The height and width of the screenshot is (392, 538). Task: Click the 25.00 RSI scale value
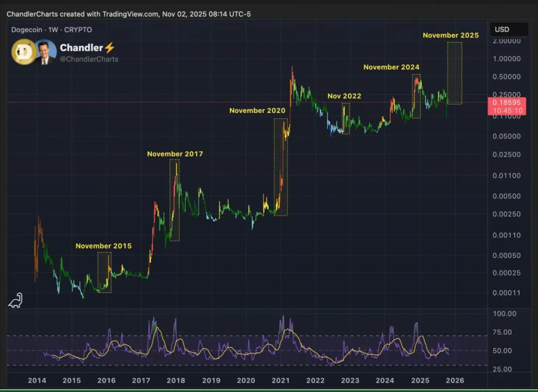(502, 369)
